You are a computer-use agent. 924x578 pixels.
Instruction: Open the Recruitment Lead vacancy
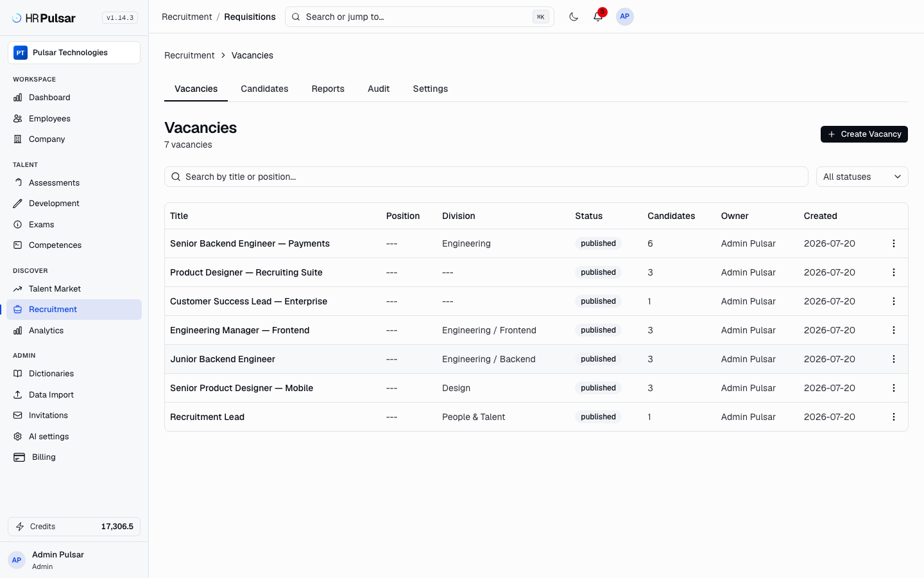point(207,417)
